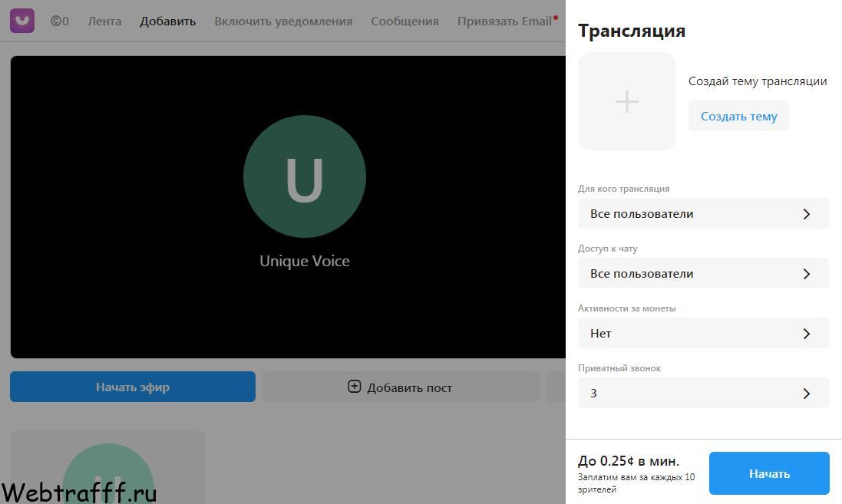Viewport: 842px width, 504px height.
Task: Click the Добавить пост button
Action: pyautogui.click(x=400, y=387)
